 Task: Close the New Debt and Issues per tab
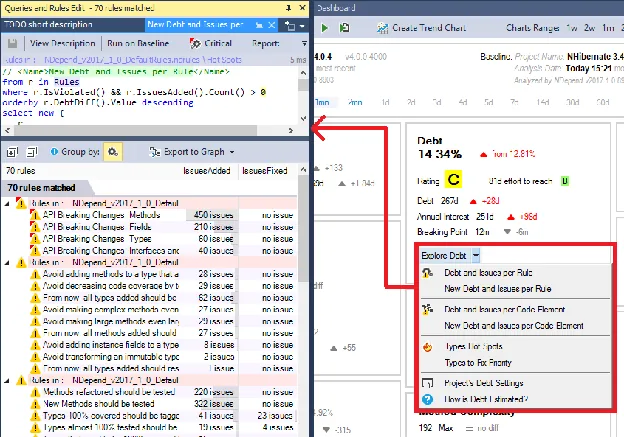[271, 25]
